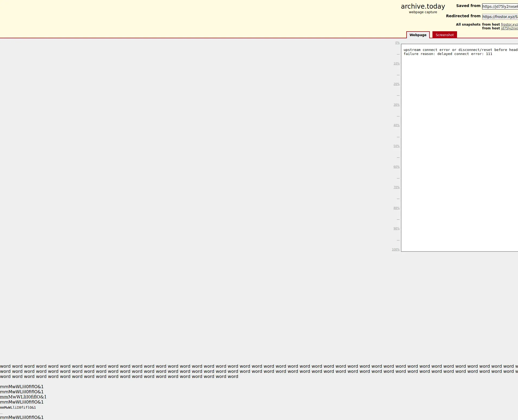Click the 'failure reason: delayed connect error: 111' line
This screenshot has width=518, height=420.
tap(448, 54)
